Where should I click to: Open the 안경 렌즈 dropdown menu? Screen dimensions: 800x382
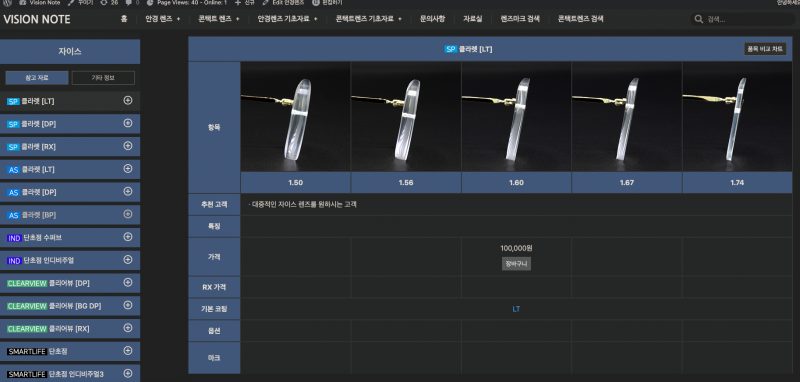[163, 19]
